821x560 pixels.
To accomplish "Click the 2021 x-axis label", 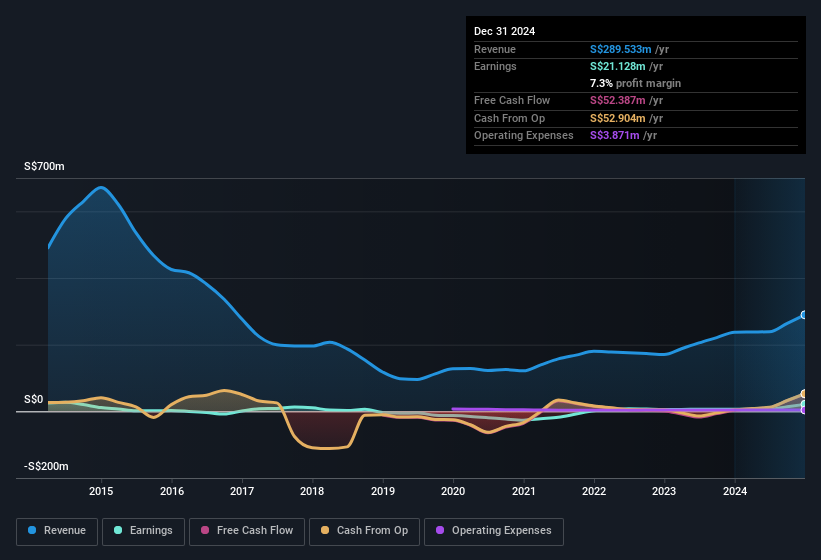I will (524, 491).
